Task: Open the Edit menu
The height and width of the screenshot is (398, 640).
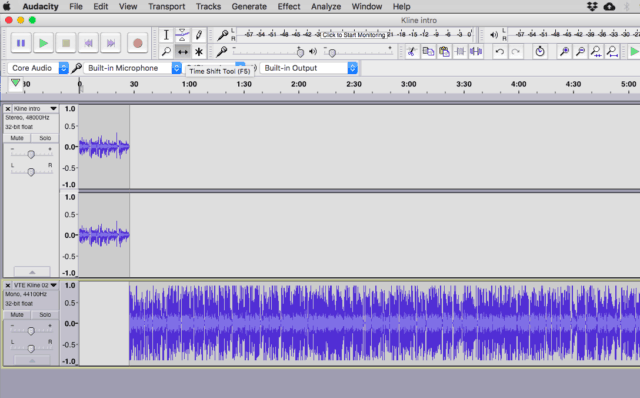Action: tap(100, 7)
